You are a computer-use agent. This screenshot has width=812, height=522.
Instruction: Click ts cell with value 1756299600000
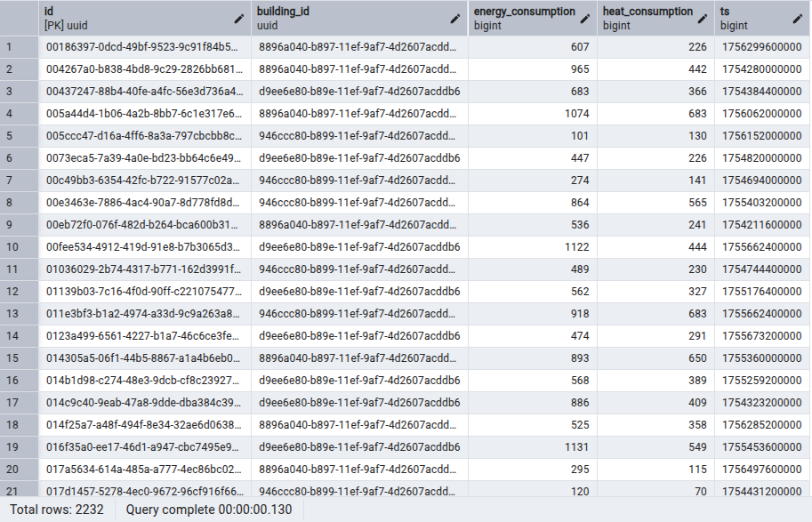point(760,47)
